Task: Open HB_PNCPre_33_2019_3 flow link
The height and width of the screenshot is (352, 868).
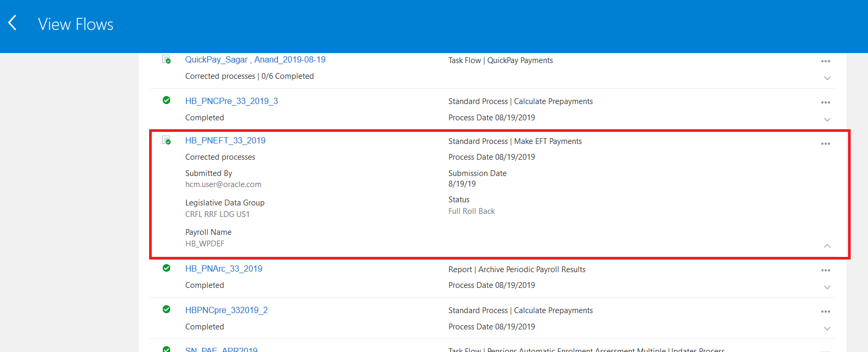Action: click(232, 101)
